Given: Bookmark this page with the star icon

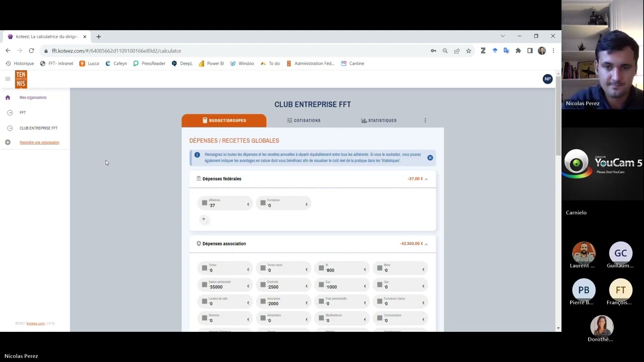Looking at the screenshot, I should point(468,51).
